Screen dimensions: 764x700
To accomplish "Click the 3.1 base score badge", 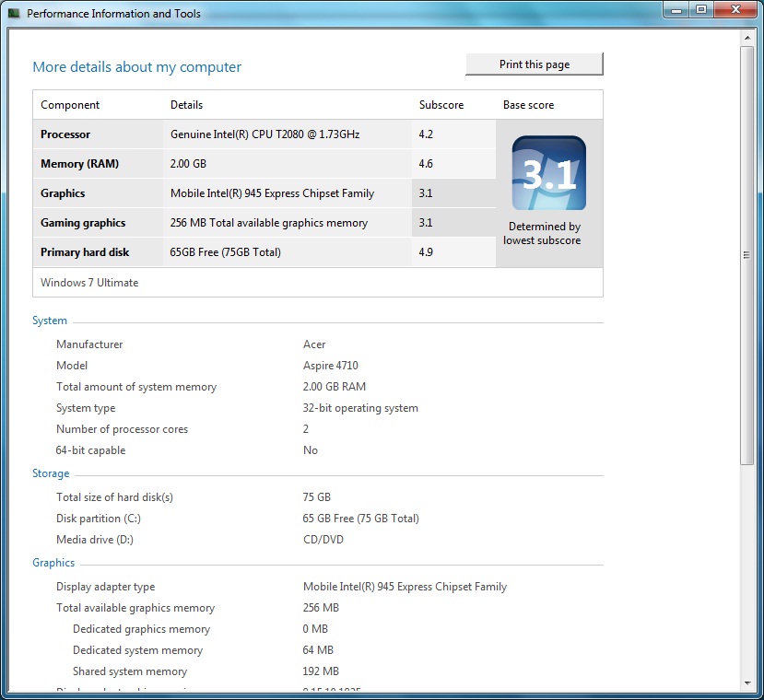I will click(x=549, y=173).
